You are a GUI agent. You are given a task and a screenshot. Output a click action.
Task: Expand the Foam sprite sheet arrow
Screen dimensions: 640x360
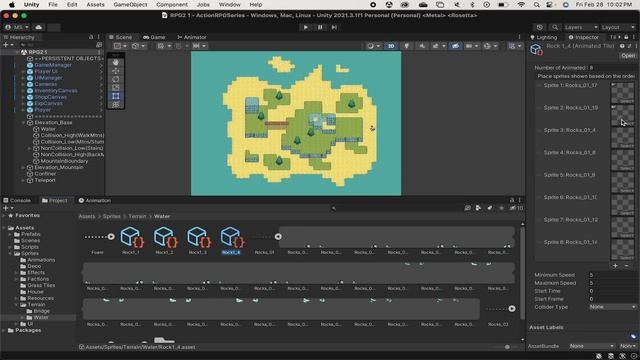(x=111, y=237)
